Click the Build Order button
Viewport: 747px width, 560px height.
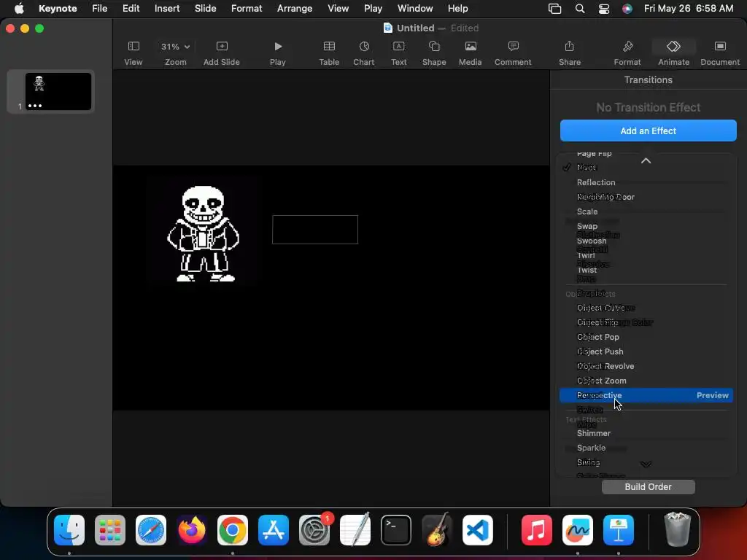[648, 486]
